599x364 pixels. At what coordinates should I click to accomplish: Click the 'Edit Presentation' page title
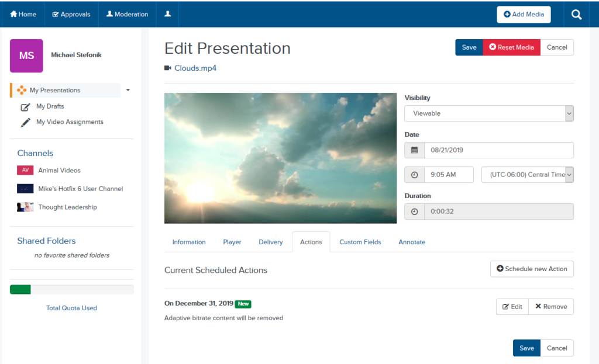[x=228, y=48]
